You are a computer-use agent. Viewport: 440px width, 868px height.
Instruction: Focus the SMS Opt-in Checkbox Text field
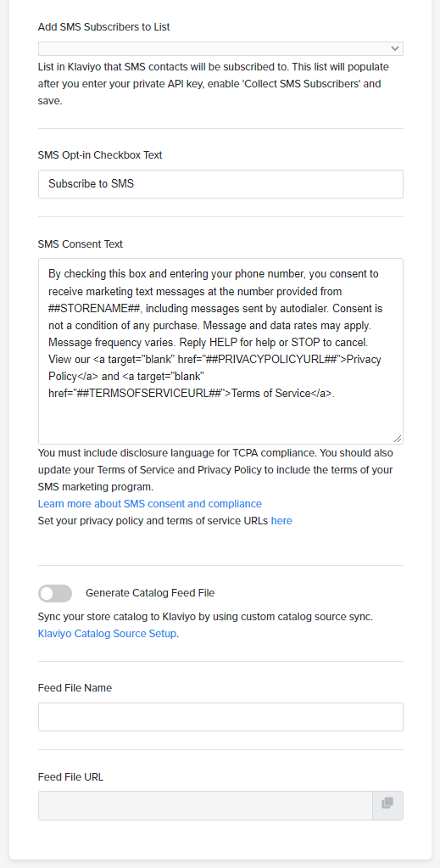point(220,184)
